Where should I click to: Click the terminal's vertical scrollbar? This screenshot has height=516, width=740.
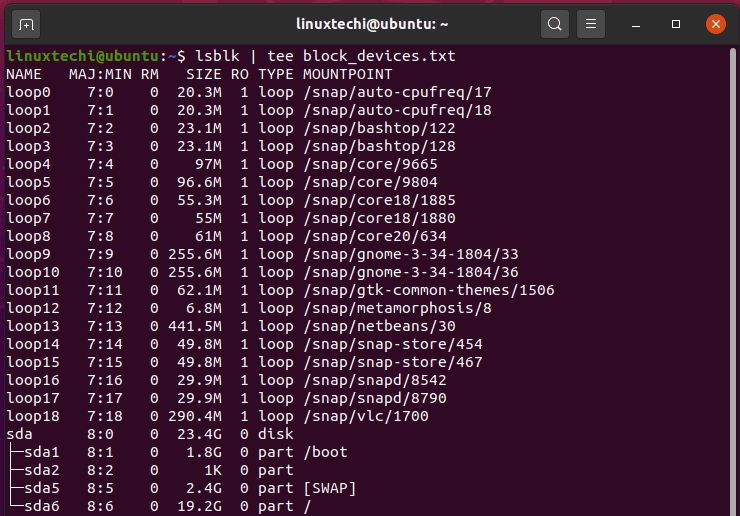pyautogui.click(x=732, y=281)
